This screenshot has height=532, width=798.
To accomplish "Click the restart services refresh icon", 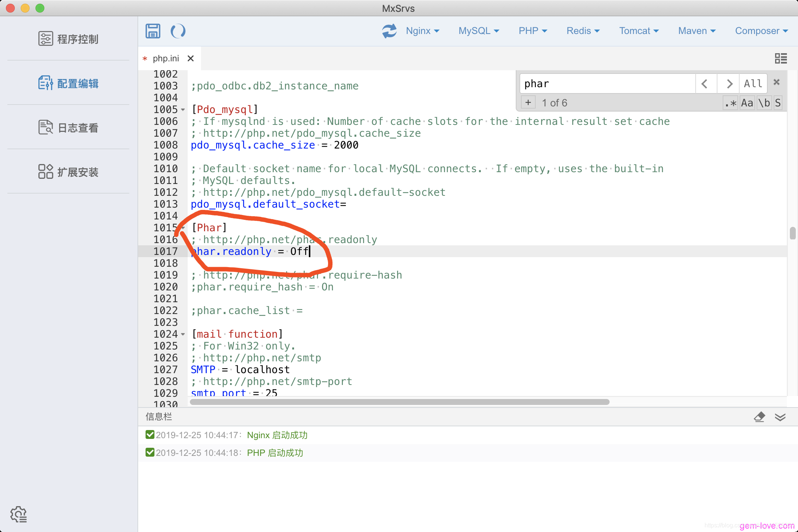I will (389, 31).
